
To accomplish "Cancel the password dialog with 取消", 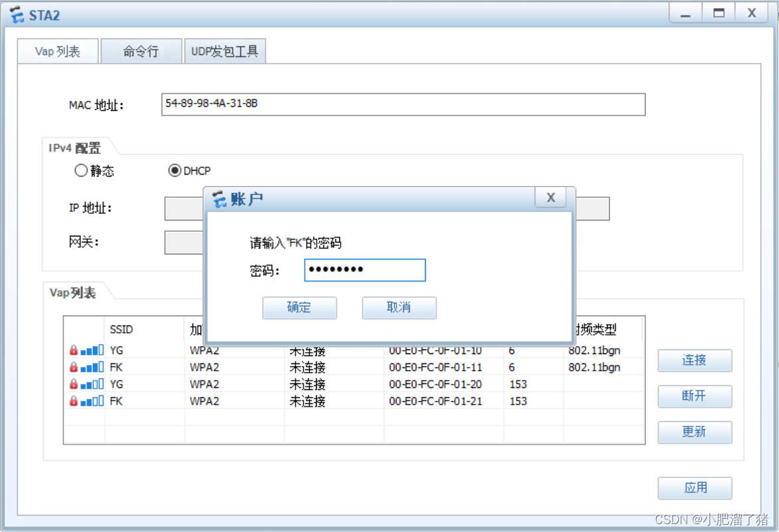I will point(398,308).
